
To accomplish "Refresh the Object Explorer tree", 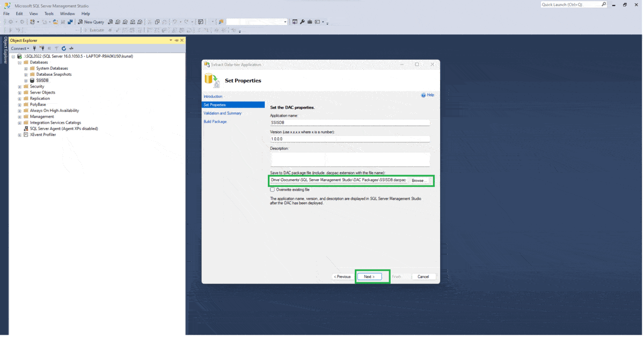I will [64, 48].
